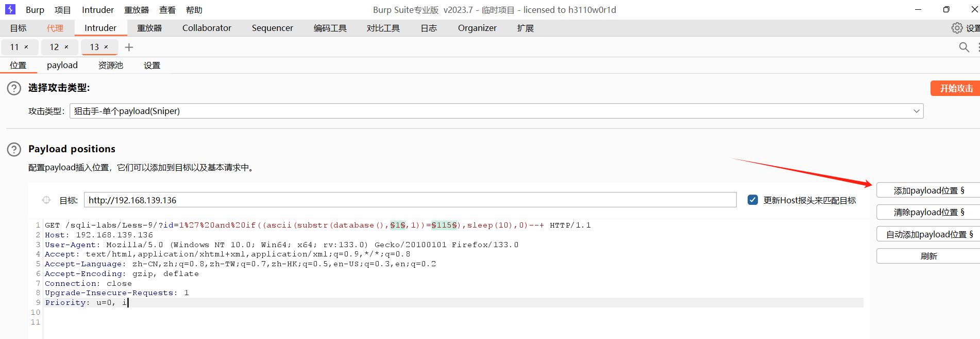Open help for Payload positions section

pyautogui.click(x=14, y=150)
